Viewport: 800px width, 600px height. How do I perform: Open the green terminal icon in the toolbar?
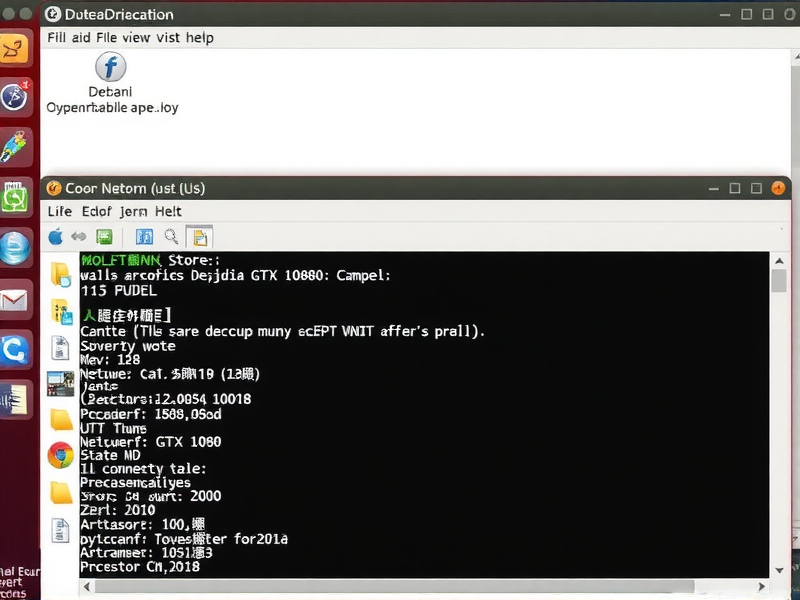pyautogui.click(x=105, y=237)
